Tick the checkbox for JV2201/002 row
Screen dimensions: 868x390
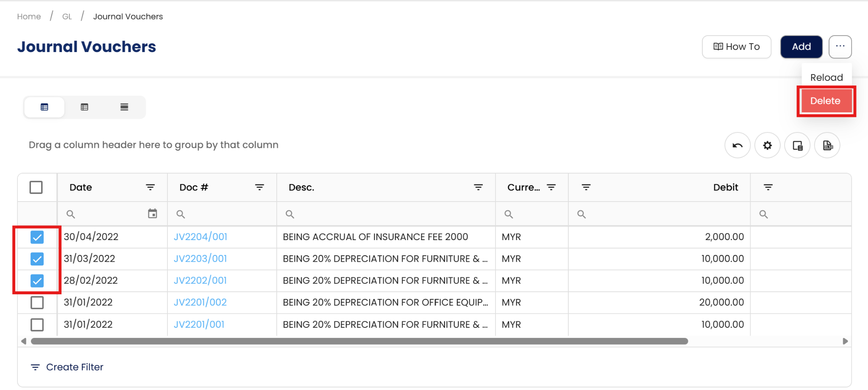[x=37, y=303]
